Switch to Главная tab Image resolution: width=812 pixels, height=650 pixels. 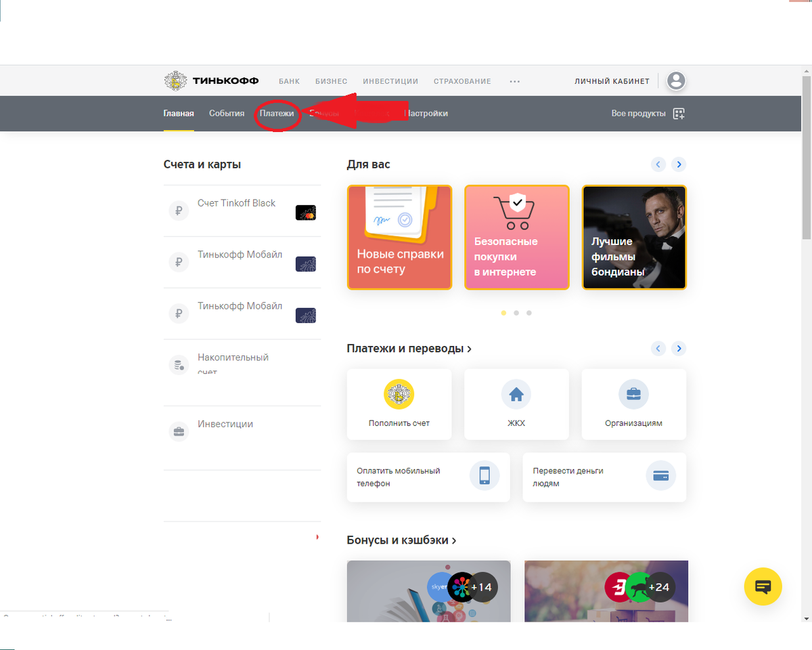[179, 114]
